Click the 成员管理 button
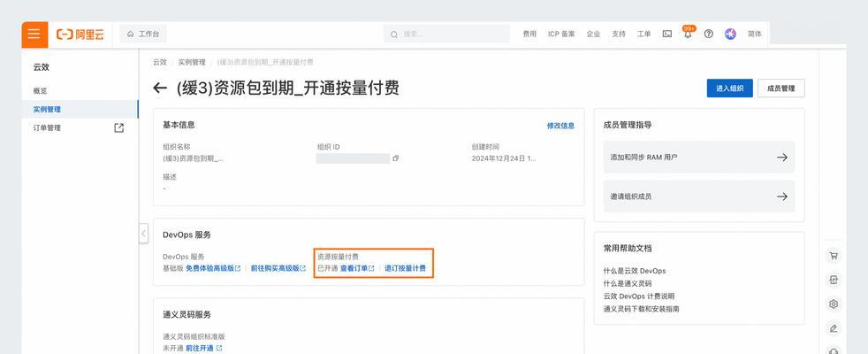This screenshot has width=868, height=354. [780, 88]
